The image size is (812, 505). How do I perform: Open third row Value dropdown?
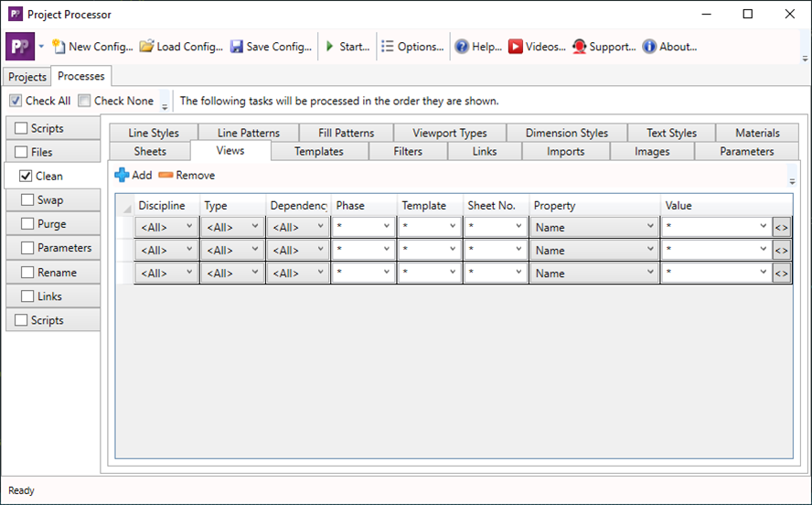point(717,273)
